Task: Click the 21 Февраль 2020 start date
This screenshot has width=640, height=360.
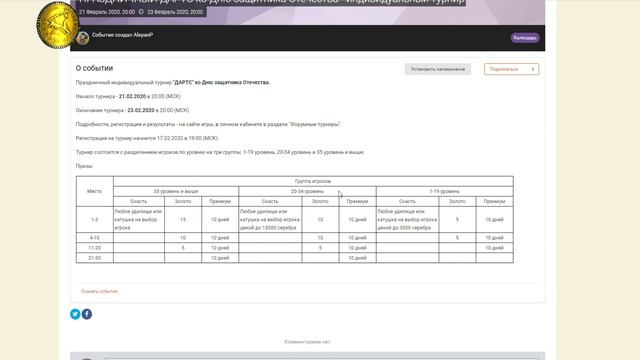Action: pos(107,12)
